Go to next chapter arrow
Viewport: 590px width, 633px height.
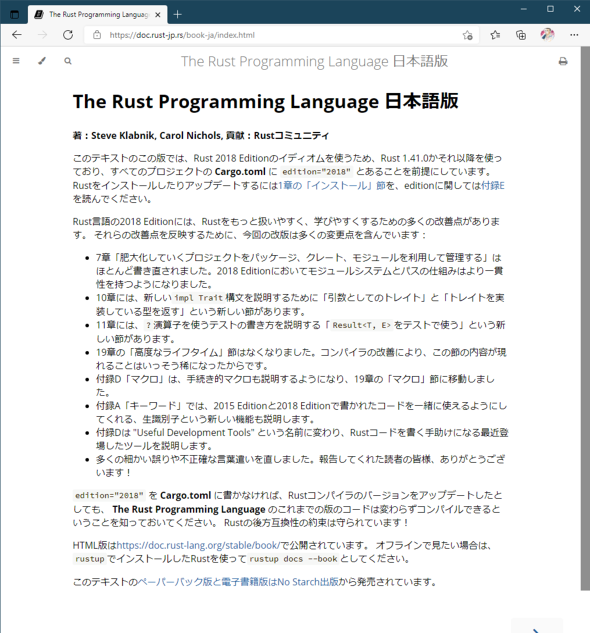pyautogui.click(x=536, y=628)
